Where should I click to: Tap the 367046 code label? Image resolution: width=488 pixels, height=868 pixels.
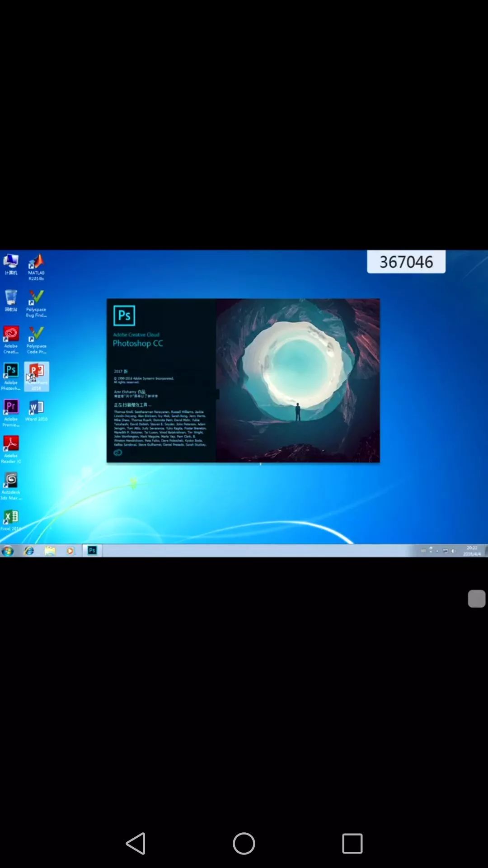coord(406,262)
